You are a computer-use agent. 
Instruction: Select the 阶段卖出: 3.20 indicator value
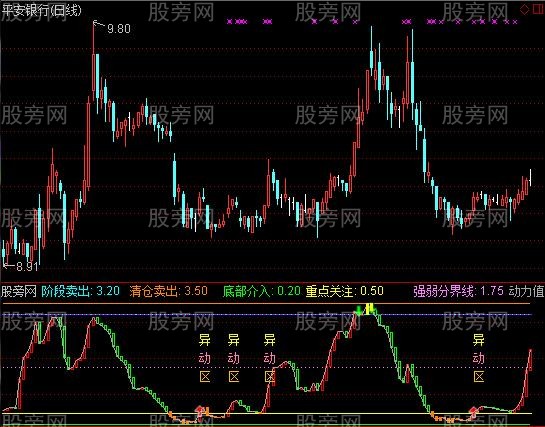[x=81, y=291]
